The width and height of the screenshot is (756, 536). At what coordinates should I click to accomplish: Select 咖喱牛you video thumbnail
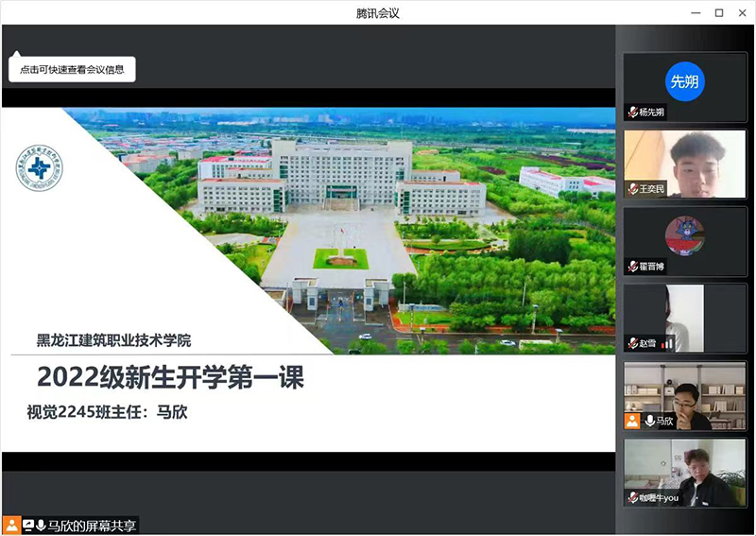click(684, 473)
